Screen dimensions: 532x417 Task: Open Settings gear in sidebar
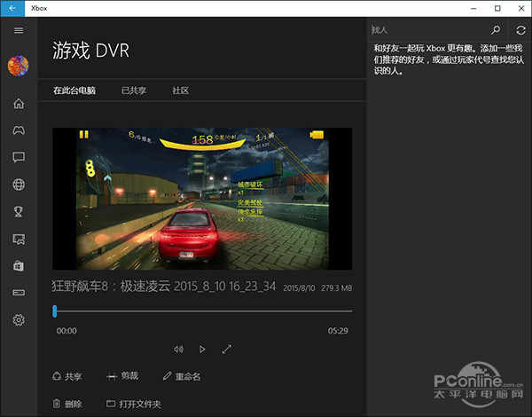pyautogui.click(x=18, y=319)
